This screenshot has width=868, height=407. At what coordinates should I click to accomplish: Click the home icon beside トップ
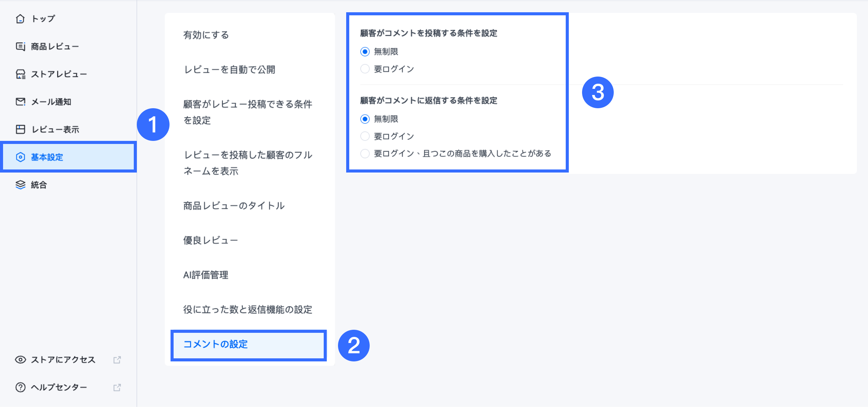(20, 19)
